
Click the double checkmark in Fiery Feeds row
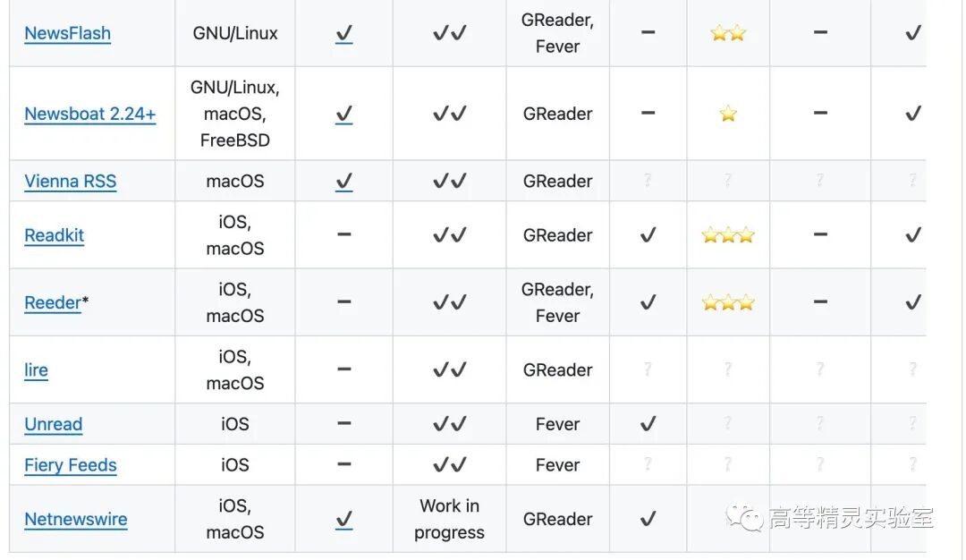449,465
